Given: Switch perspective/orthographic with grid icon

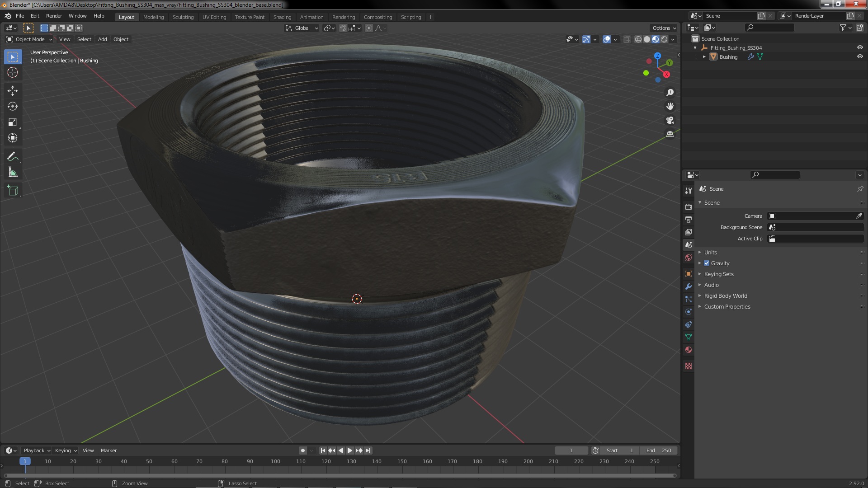Looking at the screenshot, I should coord(670,134).
